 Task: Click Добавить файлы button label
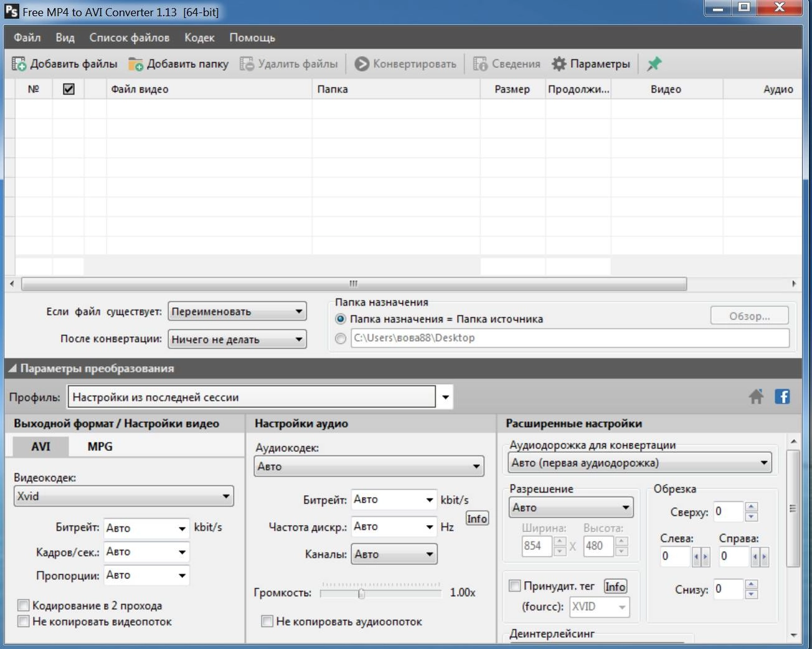click(x=73, y=64)
